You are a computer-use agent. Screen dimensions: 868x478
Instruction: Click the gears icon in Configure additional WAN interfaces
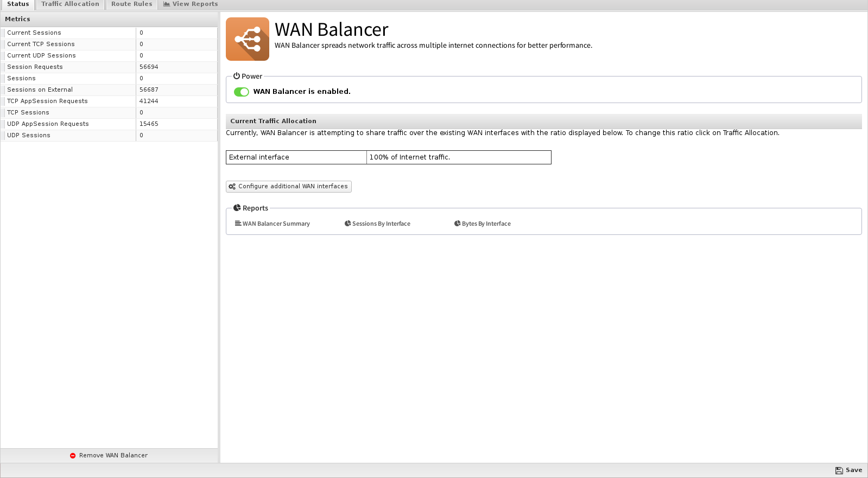tap(232, 187)
